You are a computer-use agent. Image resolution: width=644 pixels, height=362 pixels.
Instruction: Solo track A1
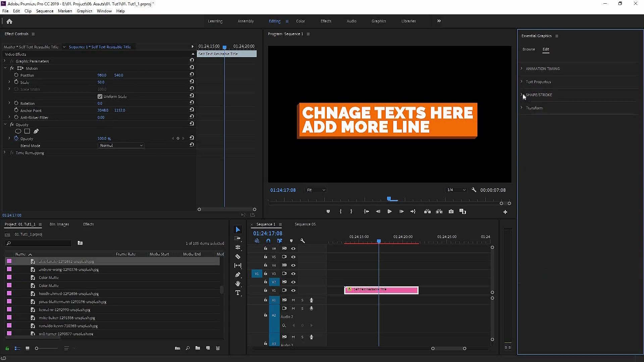click(x=302, y=300)
